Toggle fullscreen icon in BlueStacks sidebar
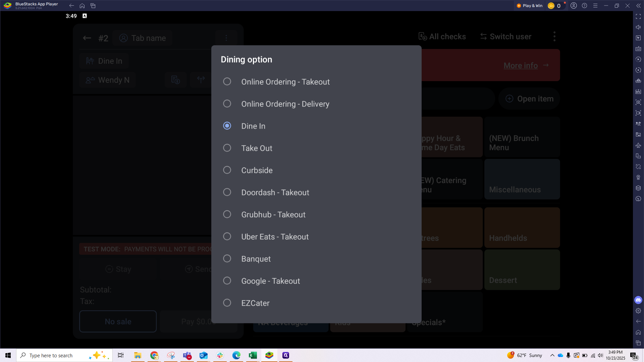644x362 pixels. pyautogui.click(x=638, y=16)
